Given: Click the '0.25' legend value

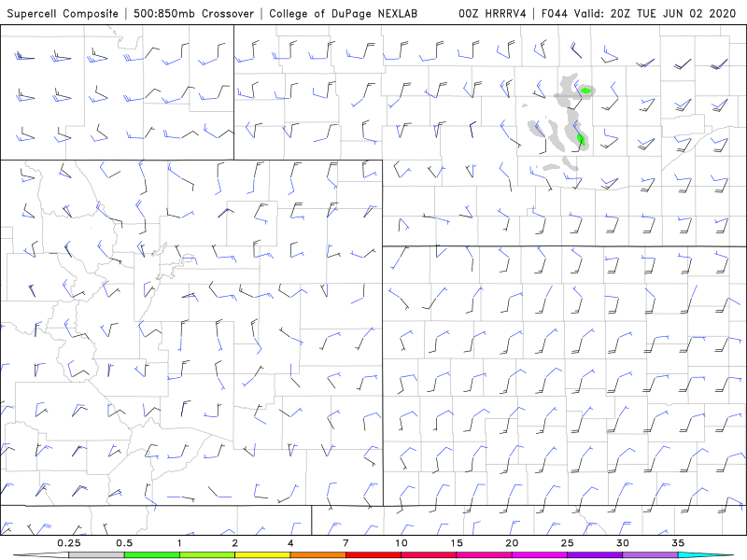Looking at the screenshot, I should click(69, 543).
